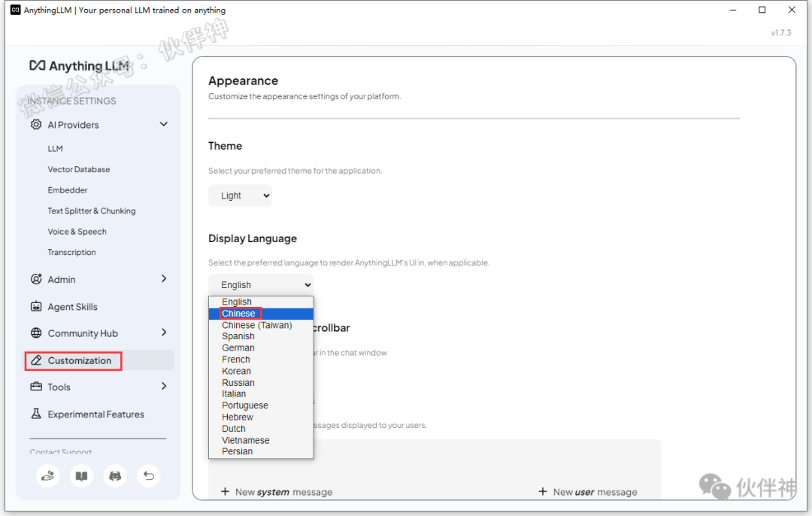Choose Dutch language option

coord(261,429)
